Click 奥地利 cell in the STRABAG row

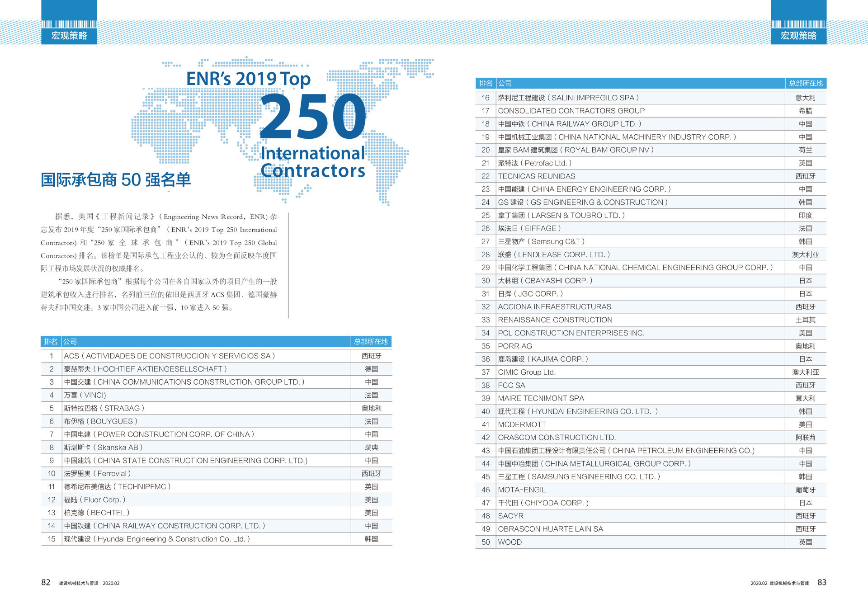371,408
